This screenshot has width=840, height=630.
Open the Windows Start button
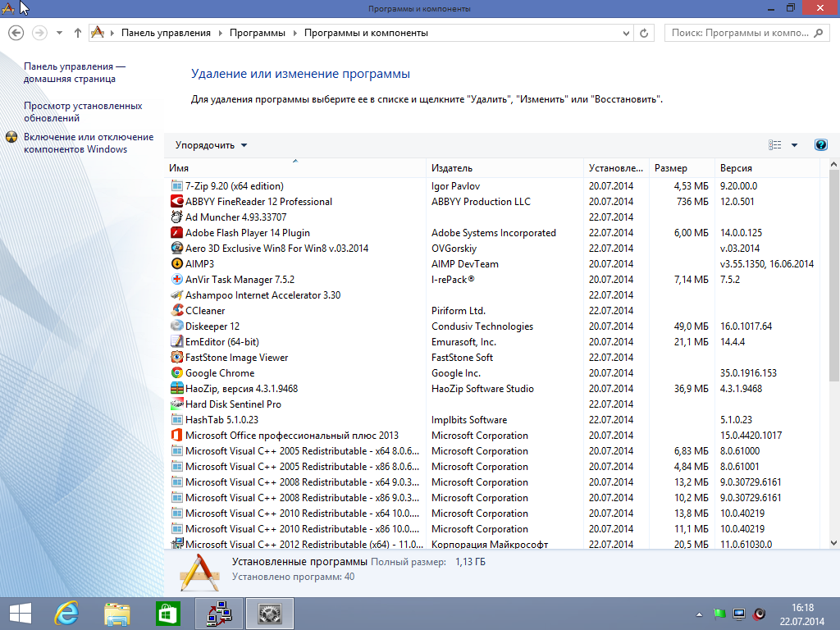(21, 614)
